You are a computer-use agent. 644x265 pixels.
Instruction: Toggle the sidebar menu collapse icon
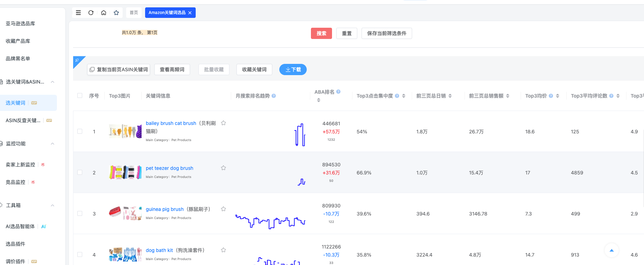tap(78, 13)
